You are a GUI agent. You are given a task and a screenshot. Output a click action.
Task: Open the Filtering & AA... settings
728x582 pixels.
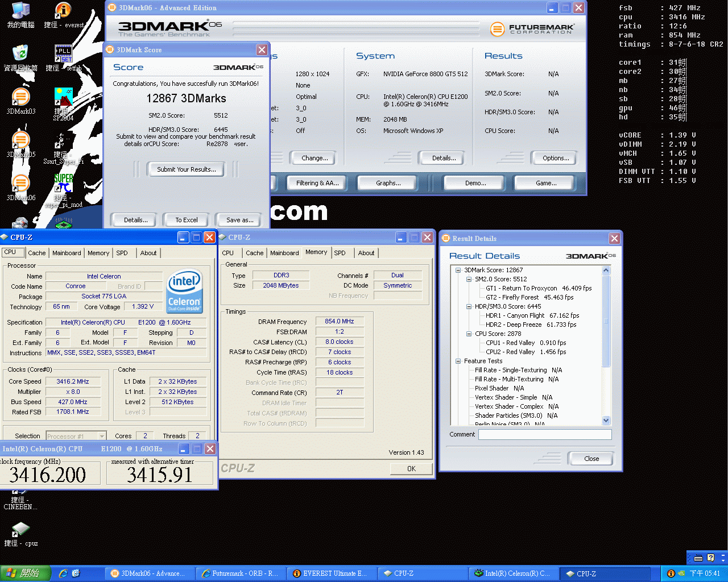(x=317, y=183)
